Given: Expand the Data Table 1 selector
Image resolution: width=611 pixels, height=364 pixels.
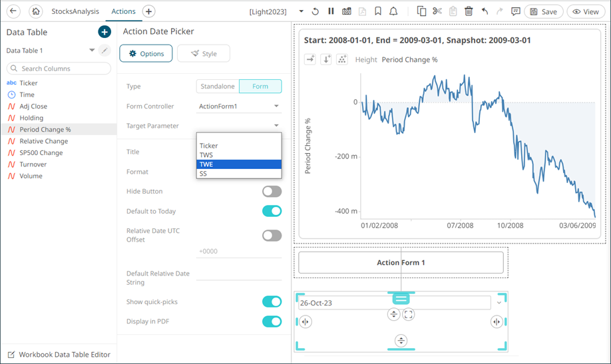Looking at the screenshot, I should [92, 51].
